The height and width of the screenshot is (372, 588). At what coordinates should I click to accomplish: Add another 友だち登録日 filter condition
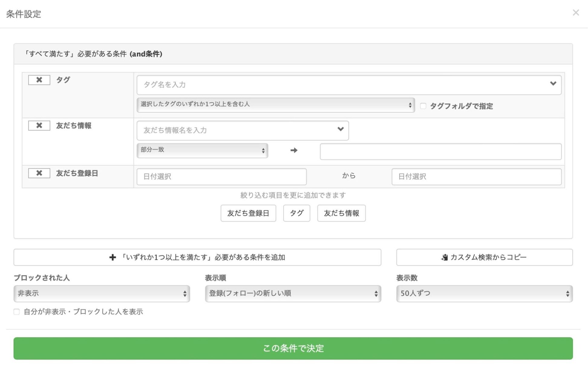tap(248, 213)
